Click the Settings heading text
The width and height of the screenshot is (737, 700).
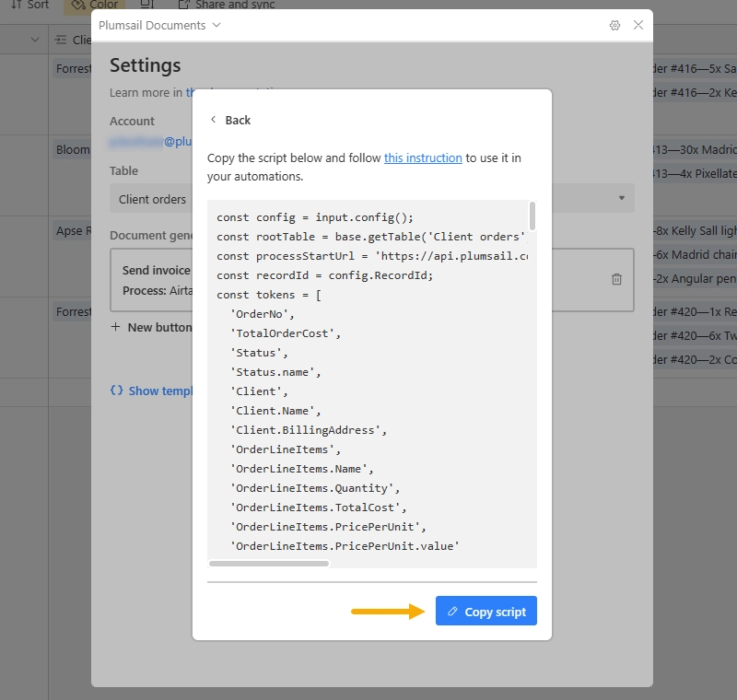(x=146, y=65)
